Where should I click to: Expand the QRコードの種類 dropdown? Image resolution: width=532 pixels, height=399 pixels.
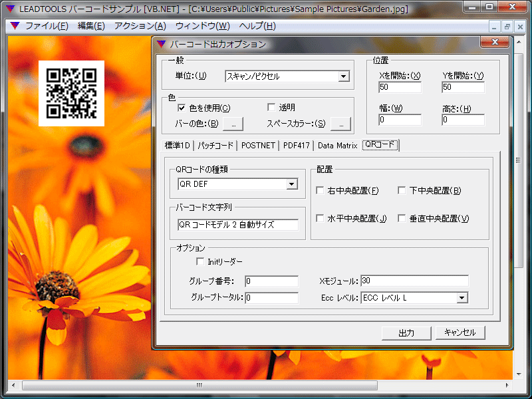pos(291,184)
